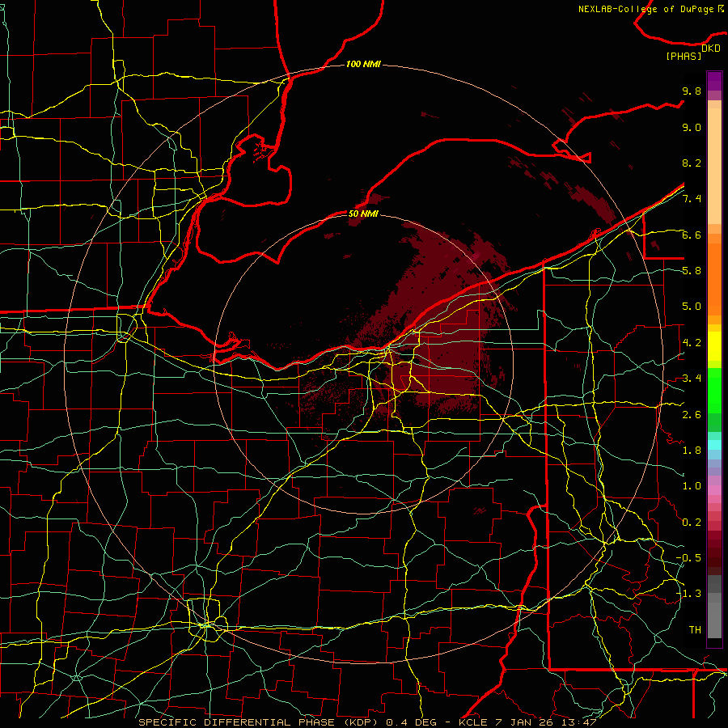Click the -1.3 legend value
Image resolution: width=728 pixels, height=728 pixels.
(688, 594)
